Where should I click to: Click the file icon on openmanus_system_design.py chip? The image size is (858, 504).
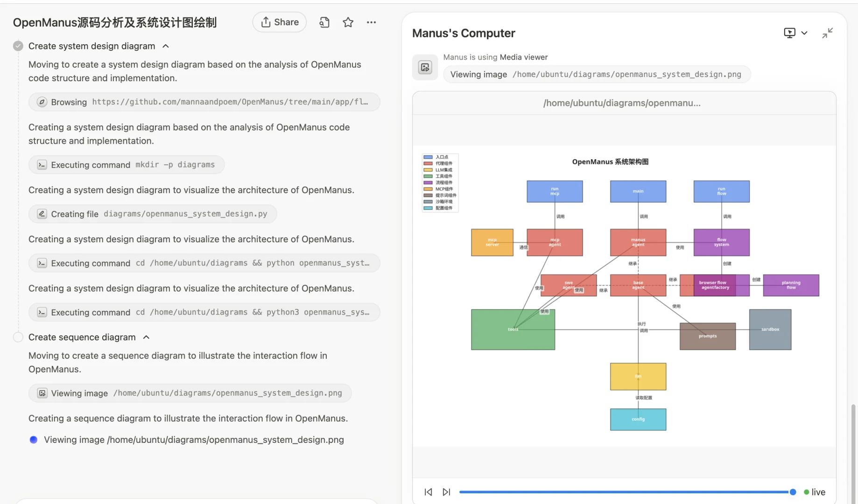[42, 214]
